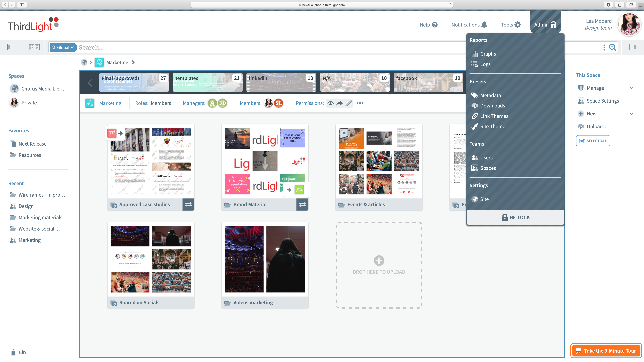Screen dimensions: 644x362
Task: Select Metadata from Presets menu
Action: tap(490, 95)
